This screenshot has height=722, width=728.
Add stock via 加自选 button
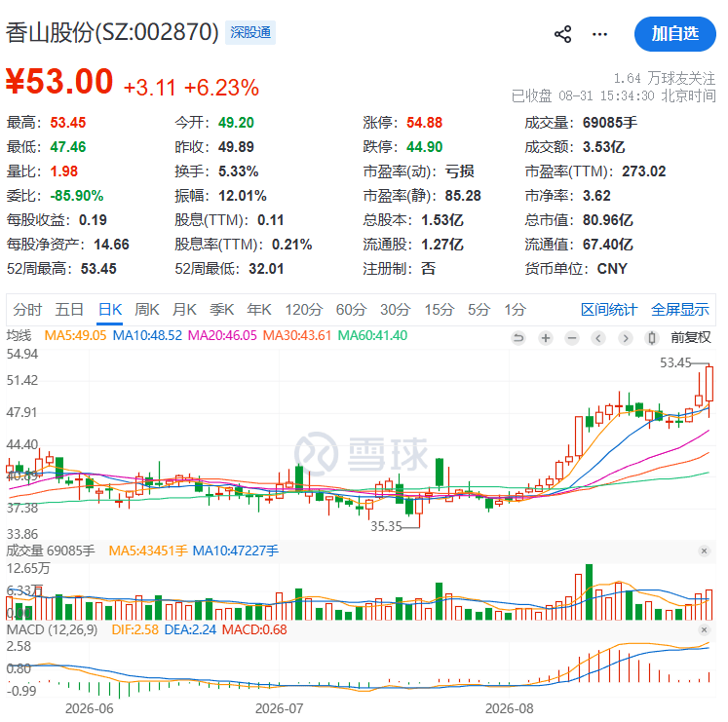675,34
